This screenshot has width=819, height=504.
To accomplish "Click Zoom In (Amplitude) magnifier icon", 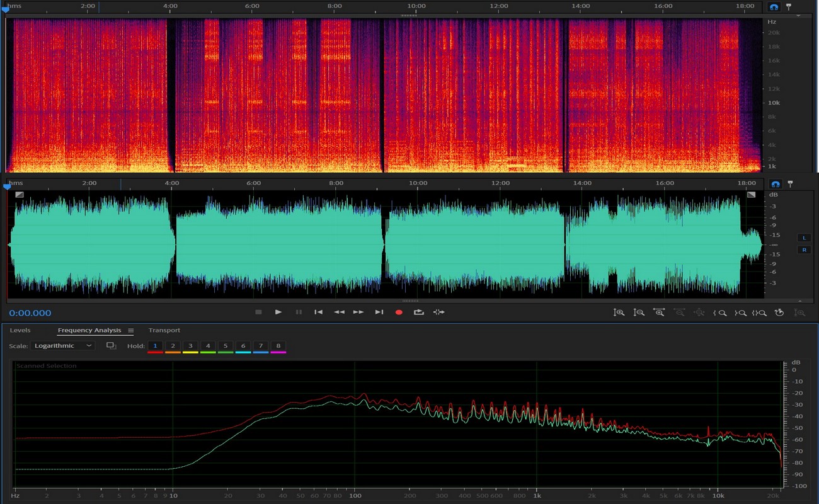I will coord(619,312).
